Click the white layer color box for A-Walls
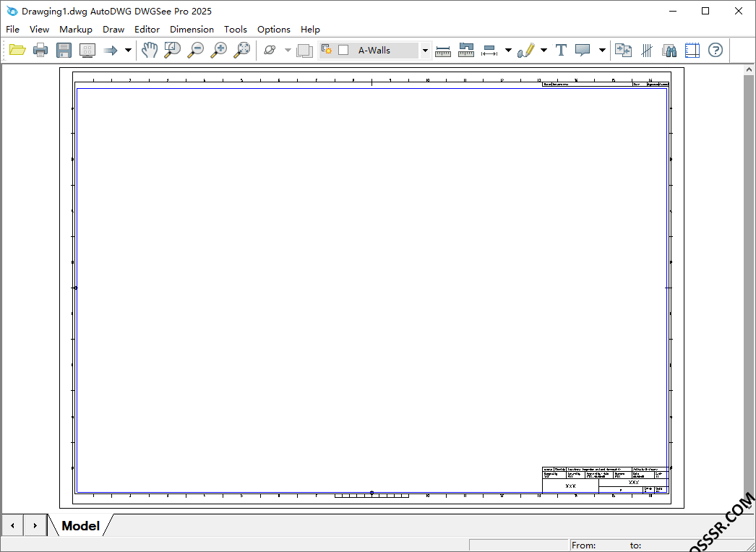Image resolution: width=756 pixels, height=552 pixels. (343, 50)
